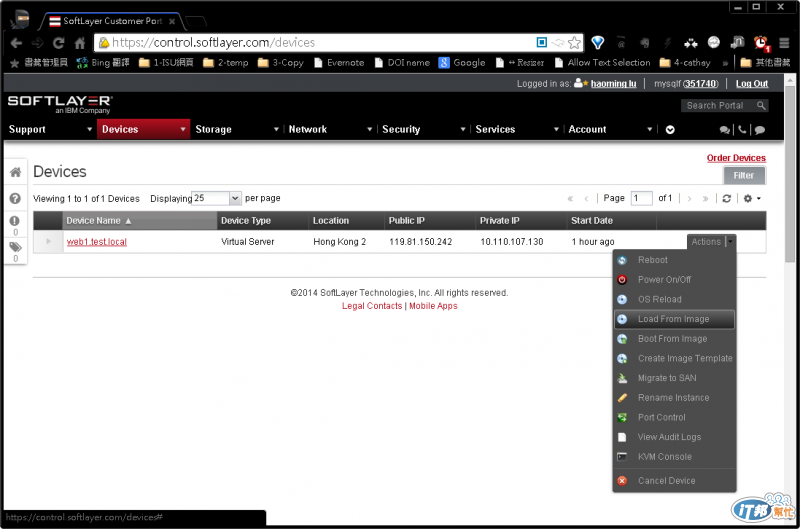Sort by Start Date column header
The width and height of the screenshot is (800, 529).
point(611,221)
